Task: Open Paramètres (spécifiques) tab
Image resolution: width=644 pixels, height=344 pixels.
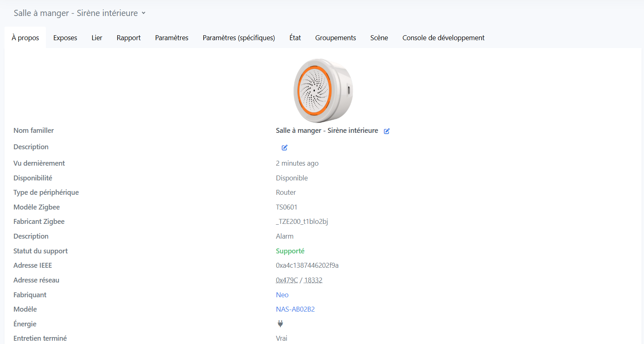Action: tap(239, 38)
